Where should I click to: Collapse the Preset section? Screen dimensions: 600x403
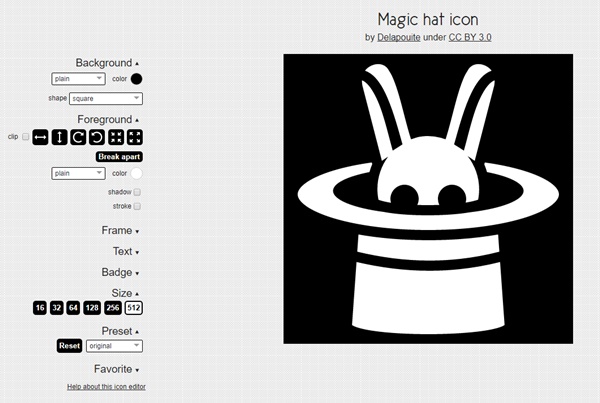[x=120, y=331]
